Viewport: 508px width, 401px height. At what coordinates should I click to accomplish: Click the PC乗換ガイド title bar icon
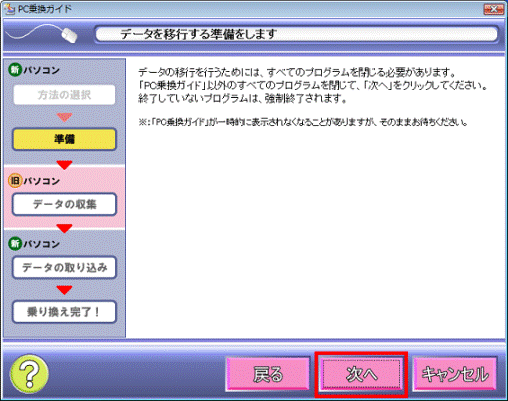tap(10, 9)
